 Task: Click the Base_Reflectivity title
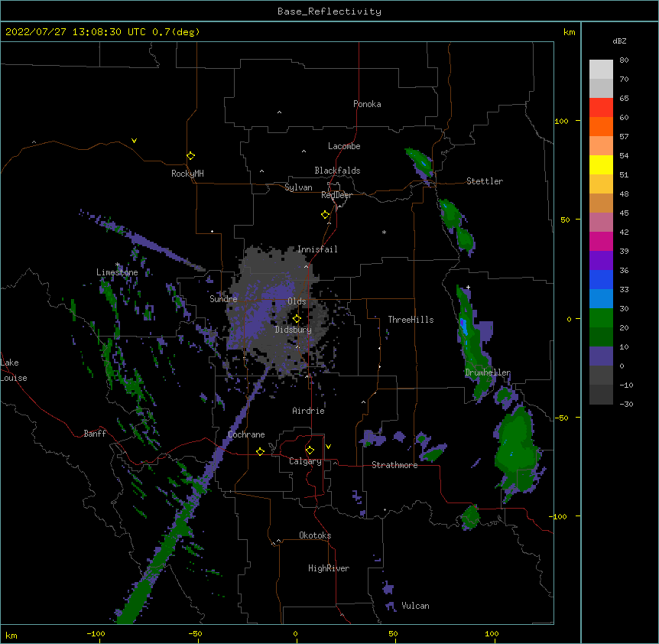point(329,11)
